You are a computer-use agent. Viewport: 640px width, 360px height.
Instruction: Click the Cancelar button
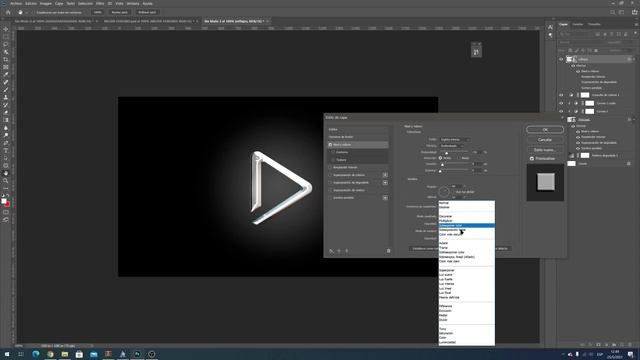pos(545,140)
